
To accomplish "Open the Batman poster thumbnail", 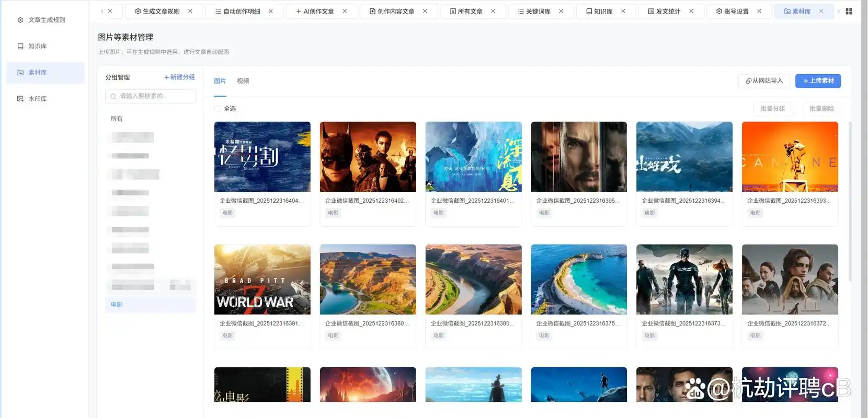I will [368, 157].
